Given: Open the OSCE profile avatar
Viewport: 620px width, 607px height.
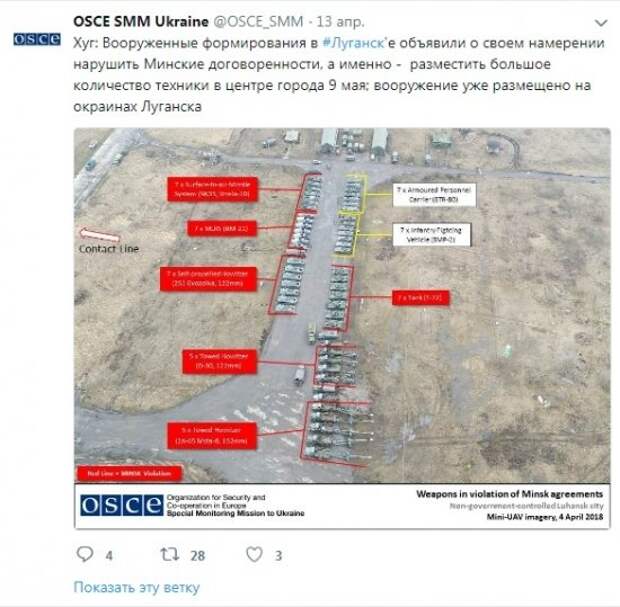Looking at the screenshot, I should (37, 39).
